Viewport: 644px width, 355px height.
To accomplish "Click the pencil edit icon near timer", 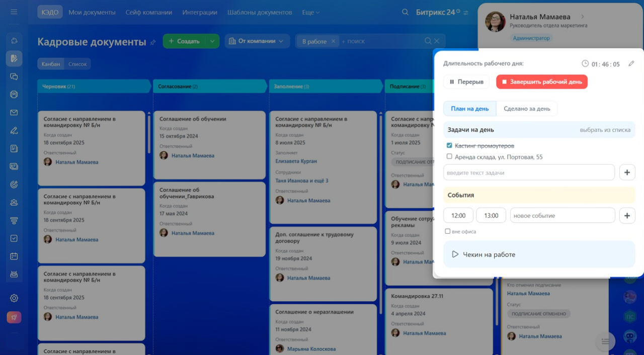I will click(x=631, y=64).
